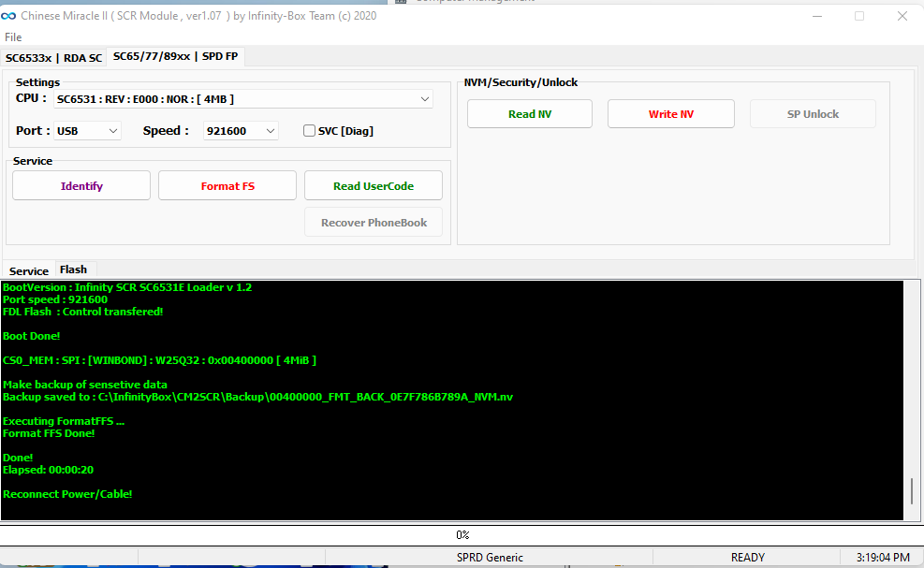Click the Infinity-Box logo icon in title bar
Viewport: 924px width, 568px height.
point(8,16)
